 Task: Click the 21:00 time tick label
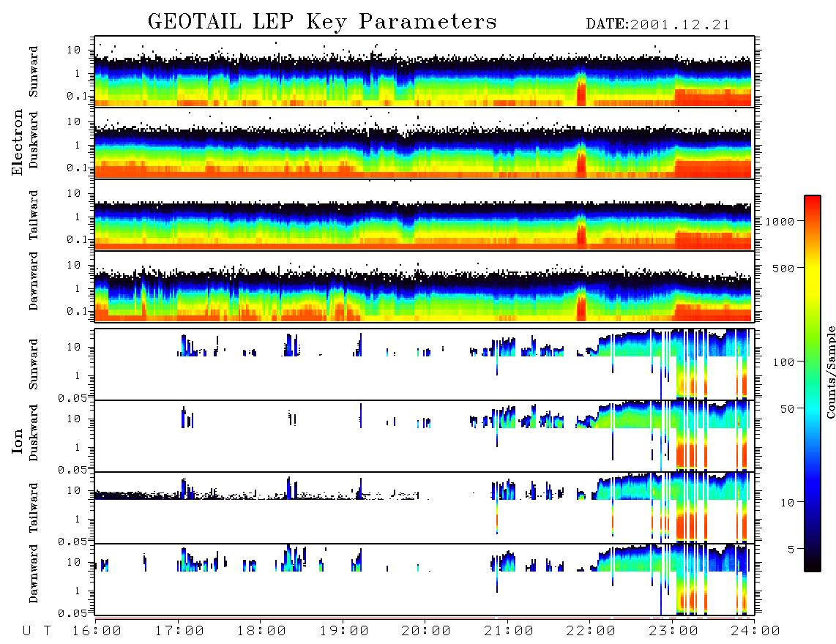(x=509, y=631)
